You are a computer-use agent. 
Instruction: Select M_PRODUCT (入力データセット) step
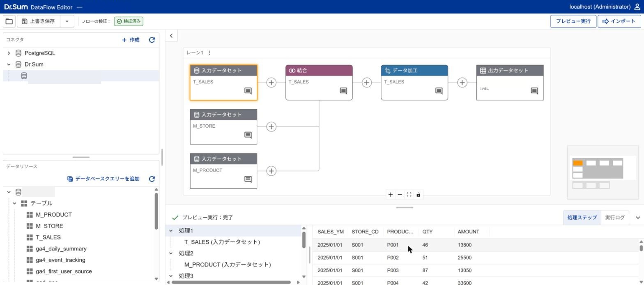[228, 265]
